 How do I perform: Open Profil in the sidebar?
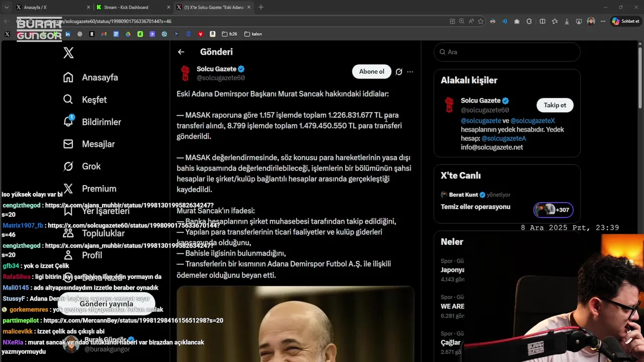(x=83, y=255)
